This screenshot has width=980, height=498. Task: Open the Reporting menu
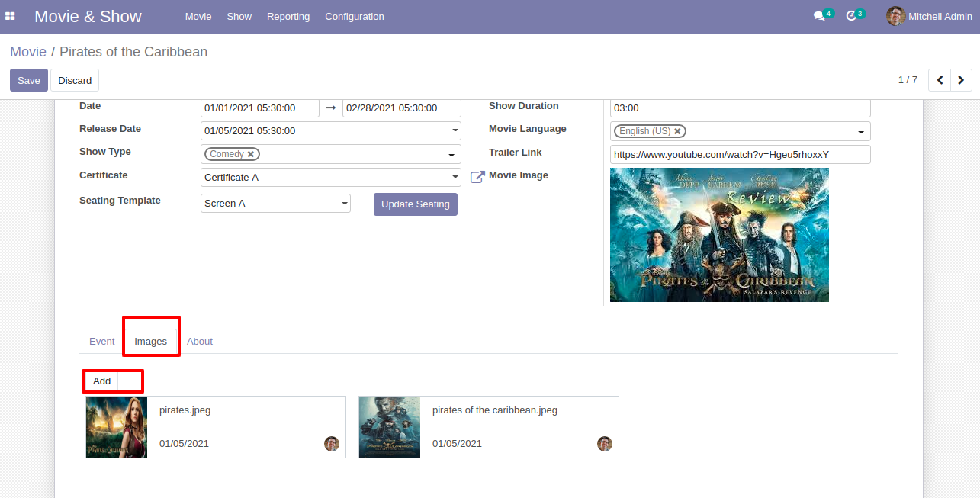[x=288, y=16]
